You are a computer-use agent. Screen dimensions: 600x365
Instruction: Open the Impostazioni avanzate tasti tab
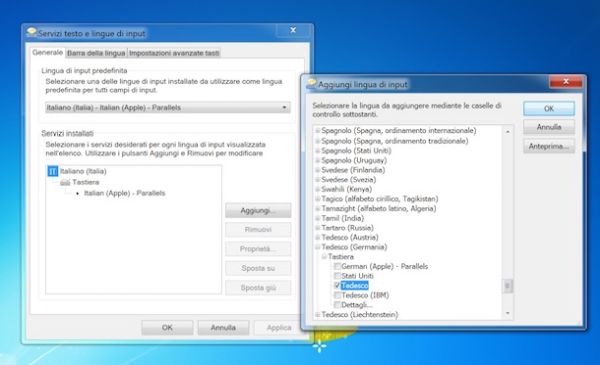pyautogui.click(x=174, y=53)
